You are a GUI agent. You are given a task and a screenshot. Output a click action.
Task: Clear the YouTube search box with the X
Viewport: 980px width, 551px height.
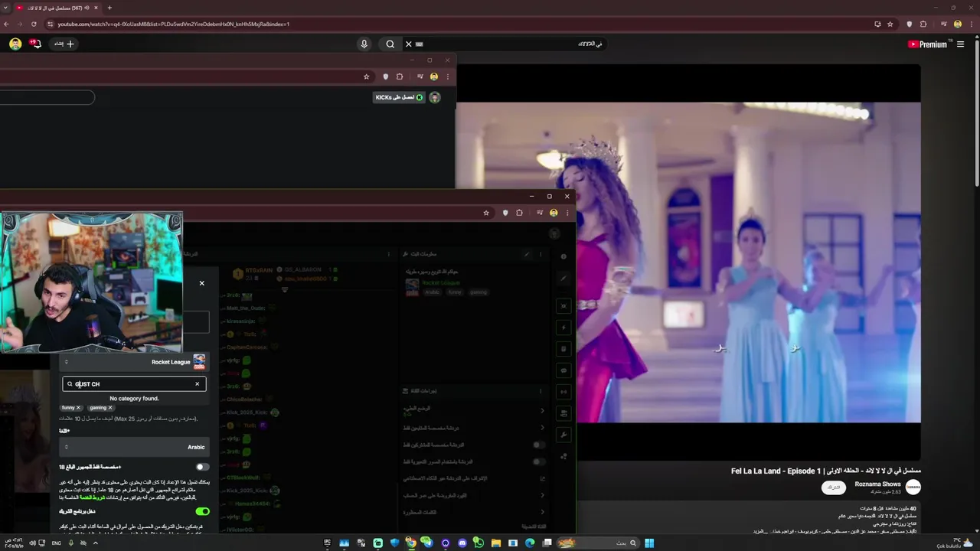click(x=408, y=44)
